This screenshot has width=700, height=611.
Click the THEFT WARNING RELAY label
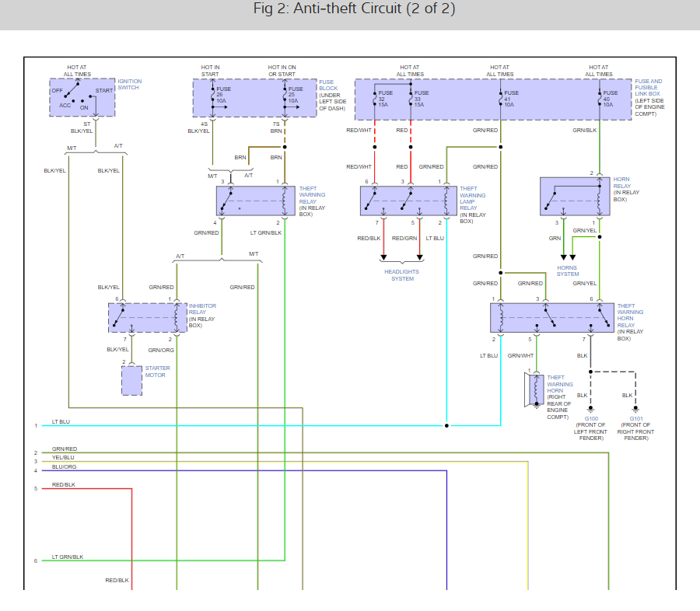point(312,201)
